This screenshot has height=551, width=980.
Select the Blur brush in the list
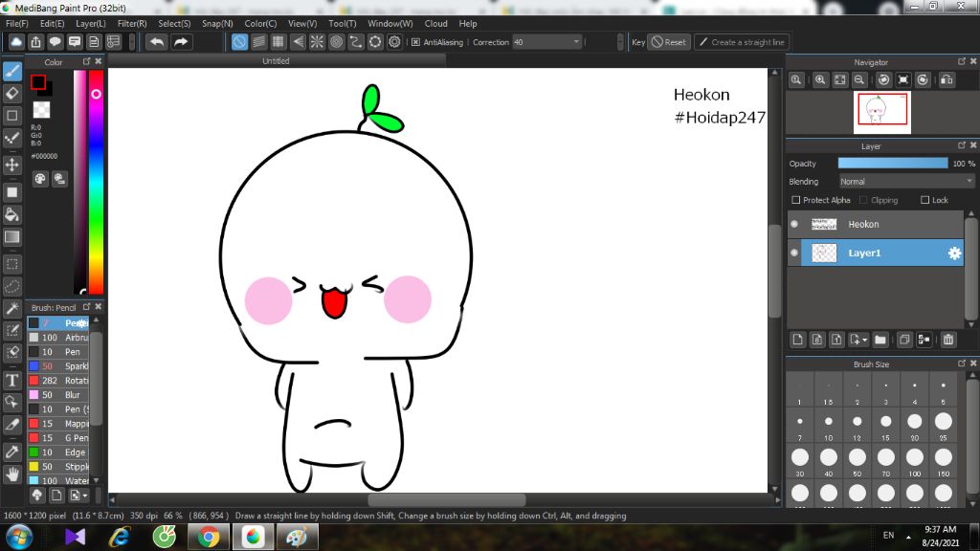pos(58,395)
